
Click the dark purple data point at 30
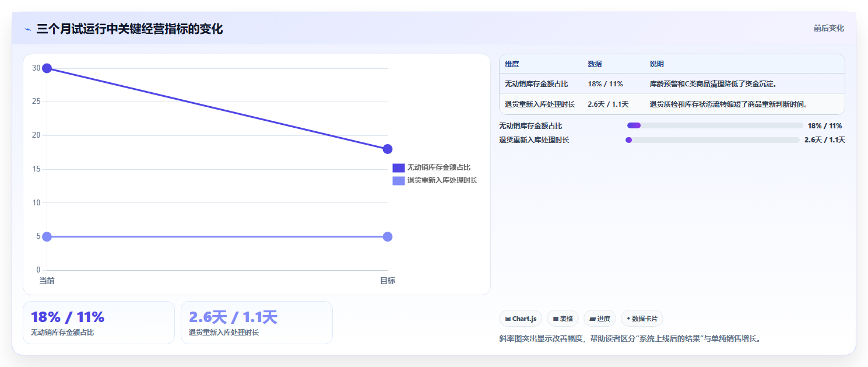pyautogui.click(x=47, y=68)
